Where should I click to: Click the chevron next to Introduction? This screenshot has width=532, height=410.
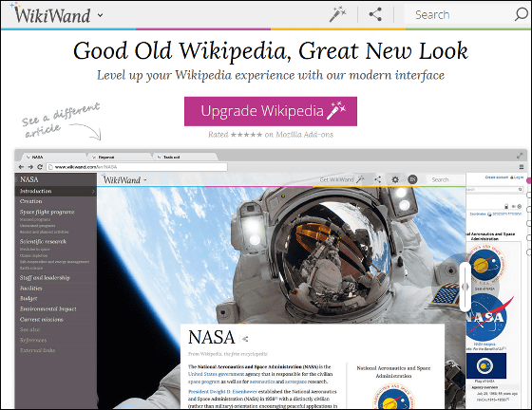[x=93, y=192]
